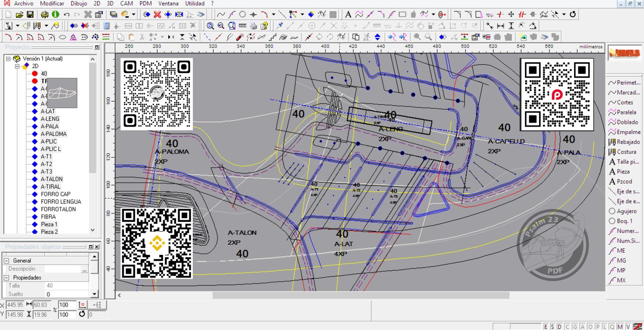Open the Dibujo menu
Image resolution: width=644 pixels, height=330 pixels.
click(79, 3)
